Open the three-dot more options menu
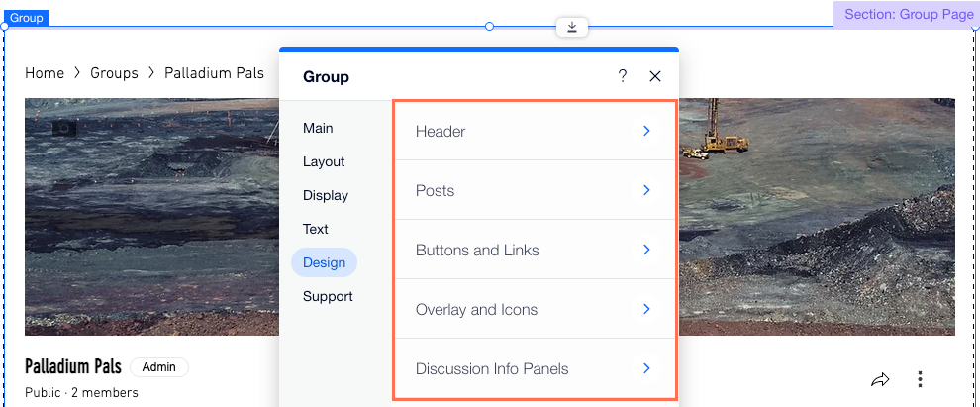The height and width of the screenshot is (407, 980). click(920, 379)
